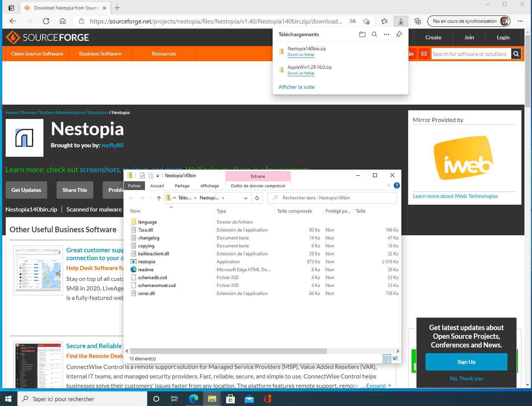The image size is (532, 406).
Task: Click the Properties icon in Explorer title bar
Action: pos(142,176)
